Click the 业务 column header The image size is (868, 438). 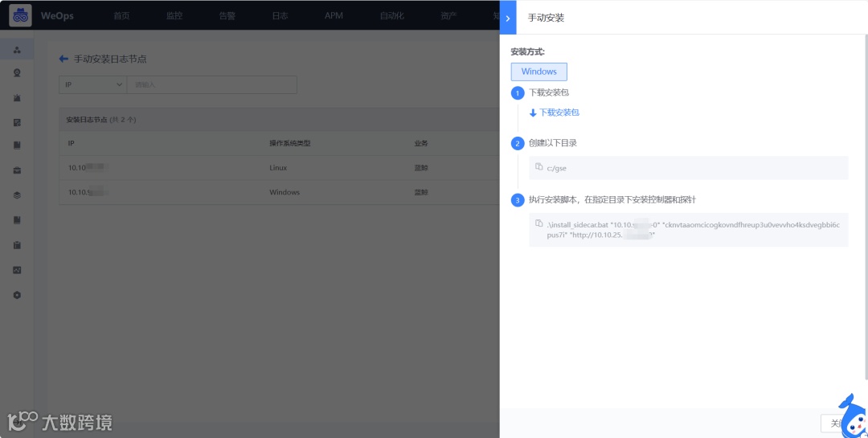(421, 143)
